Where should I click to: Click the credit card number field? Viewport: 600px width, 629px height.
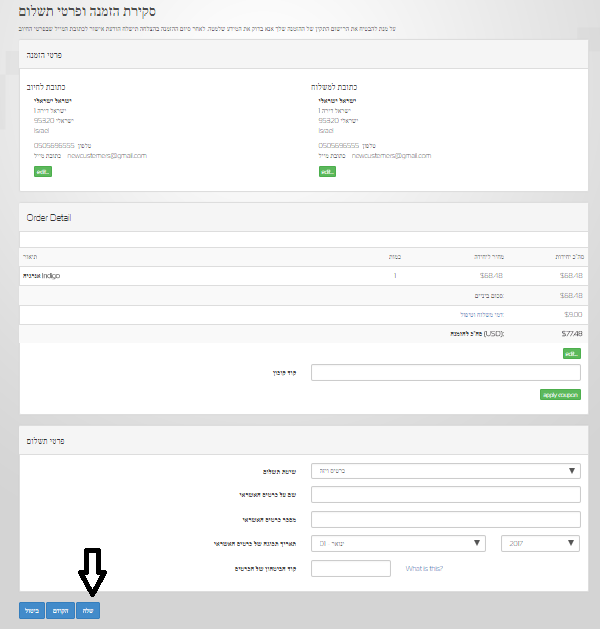tap(446, 519)
